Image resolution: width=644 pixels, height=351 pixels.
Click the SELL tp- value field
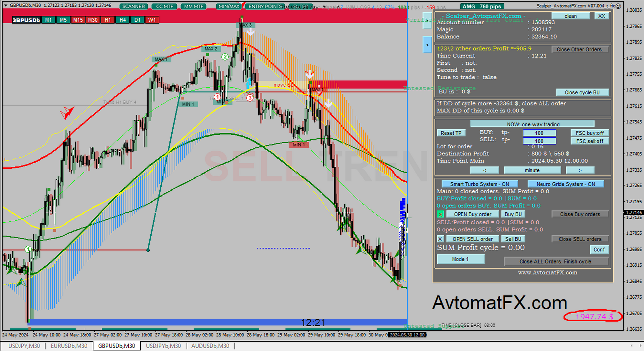pos(539,141)
